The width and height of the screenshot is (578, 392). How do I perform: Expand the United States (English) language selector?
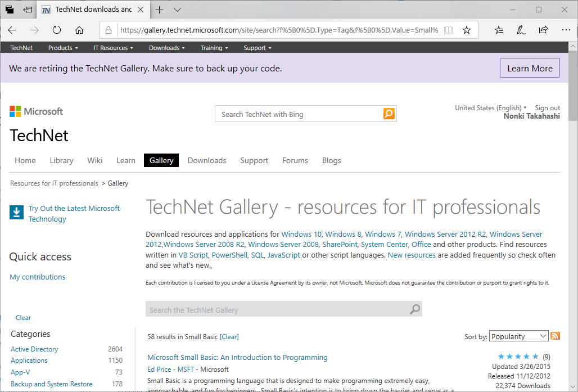point(490,107)
